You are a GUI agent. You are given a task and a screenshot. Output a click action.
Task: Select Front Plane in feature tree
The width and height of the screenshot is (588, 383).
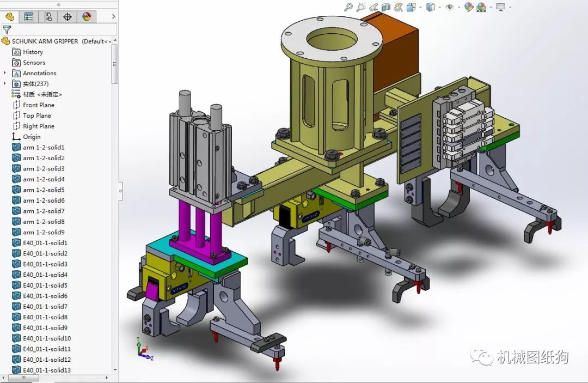[38, 105]
